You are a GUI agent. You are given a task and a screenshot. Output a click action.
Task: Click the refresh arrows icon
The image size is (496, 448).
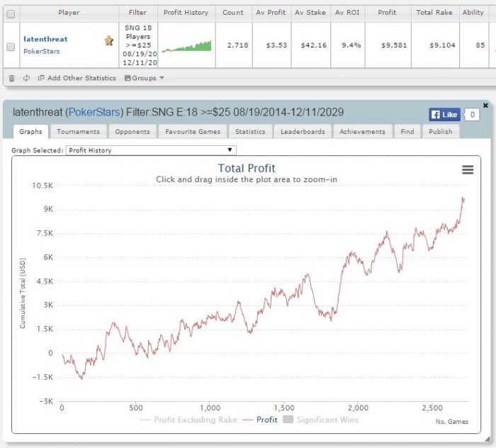(26, 78)
